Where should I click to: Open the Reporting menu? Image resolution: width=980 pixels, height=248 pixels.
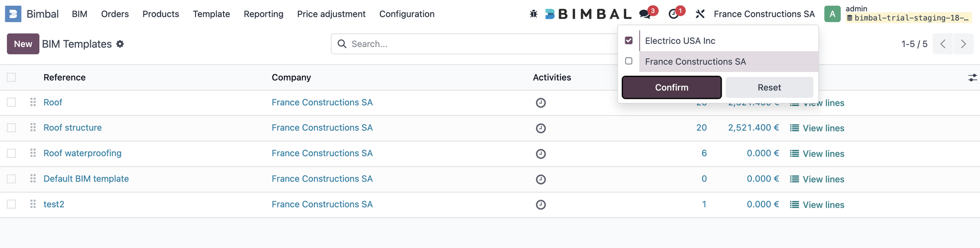[263, 14]
